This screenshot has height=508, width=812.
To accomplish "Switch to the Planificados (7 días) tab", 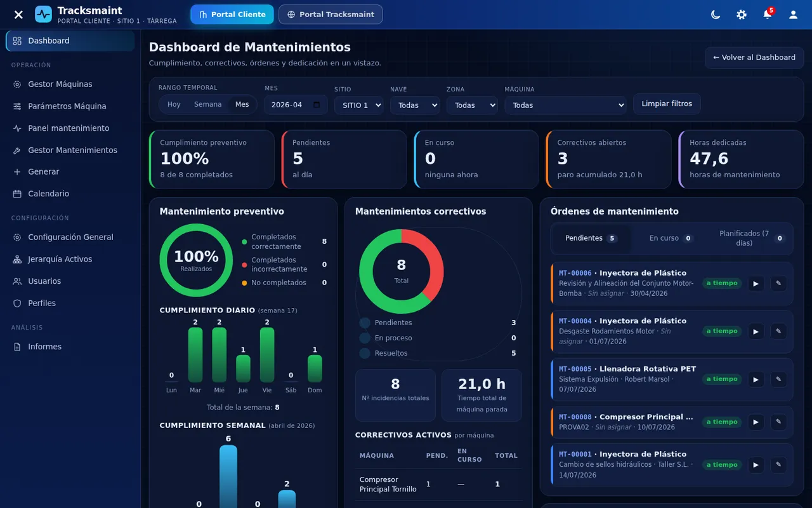I will (752, 238).
